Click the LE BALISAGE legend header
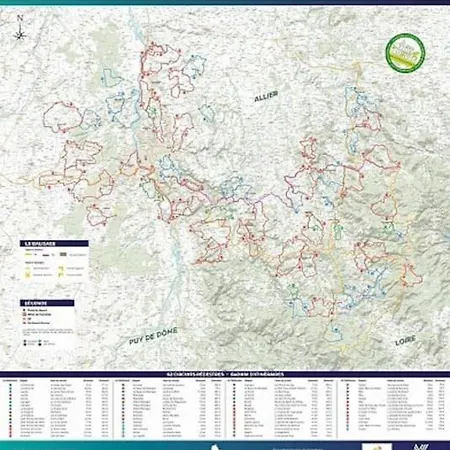This screenshot has width=450, height=450. coord(54,244)
